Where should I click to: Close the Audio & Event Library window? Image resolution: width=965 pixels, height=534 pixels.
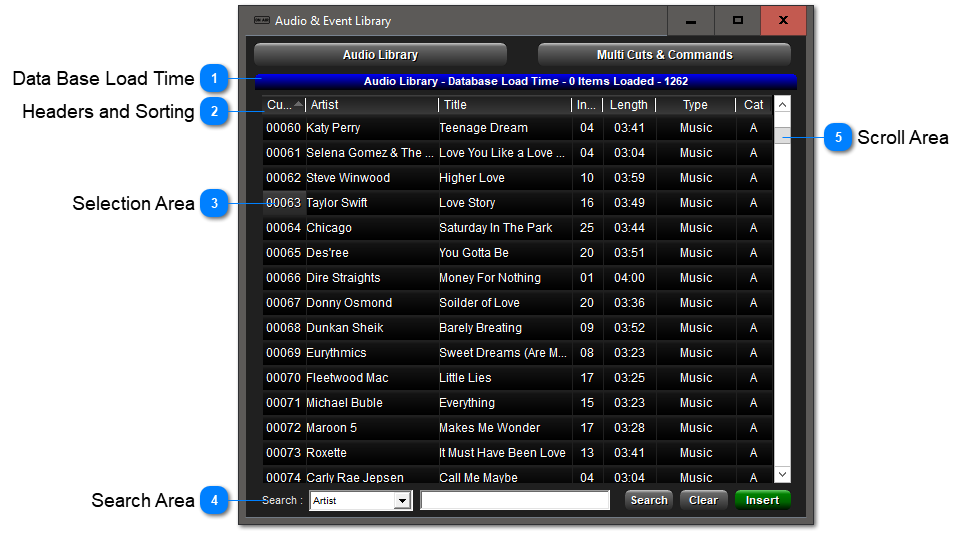tap(783, 21)
